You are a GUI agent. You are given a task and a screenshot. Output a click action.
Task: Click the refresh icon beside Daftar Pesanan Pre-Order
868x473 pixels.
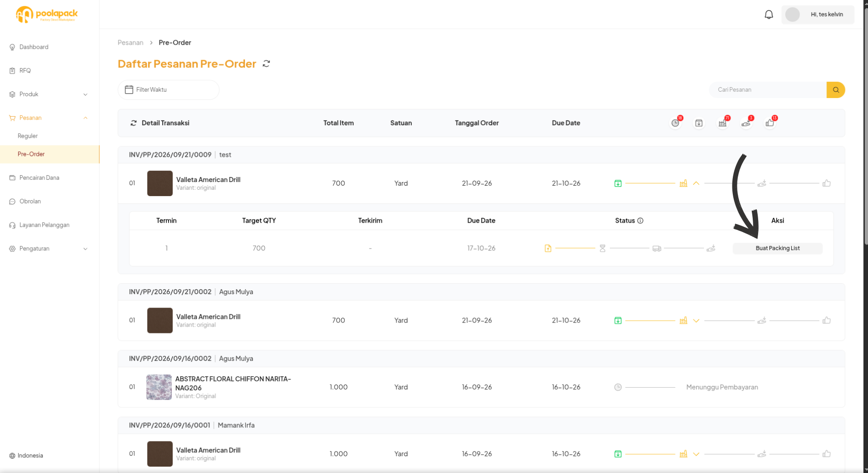[266, 64]
